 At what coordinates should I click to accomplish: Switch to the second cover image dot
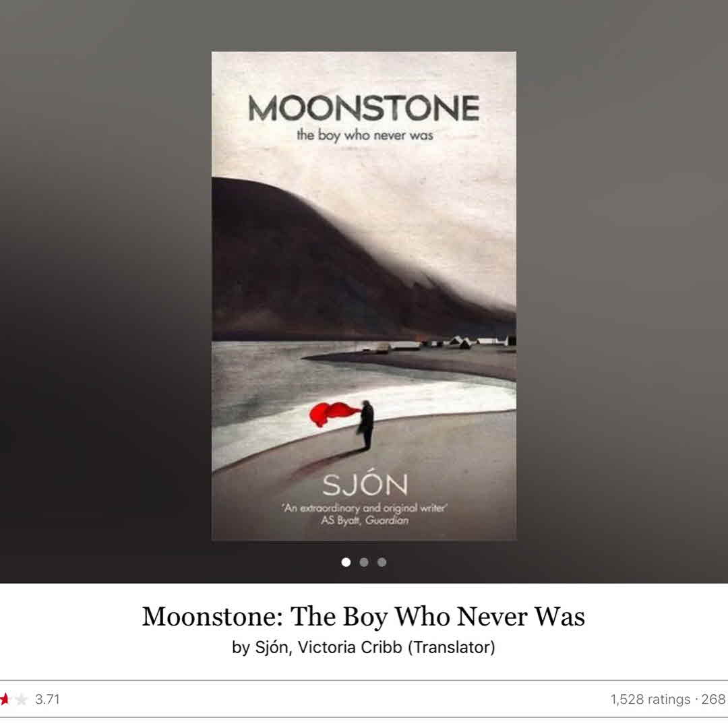click(364, 562)
